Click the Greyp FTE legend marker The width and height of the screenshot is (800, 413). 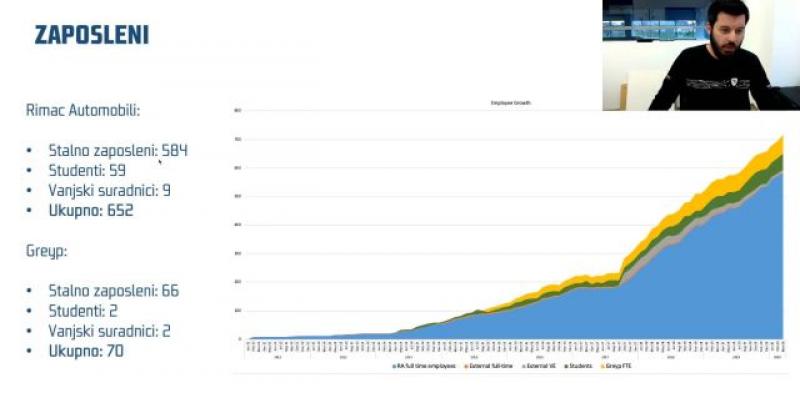[x=603, y=366]
